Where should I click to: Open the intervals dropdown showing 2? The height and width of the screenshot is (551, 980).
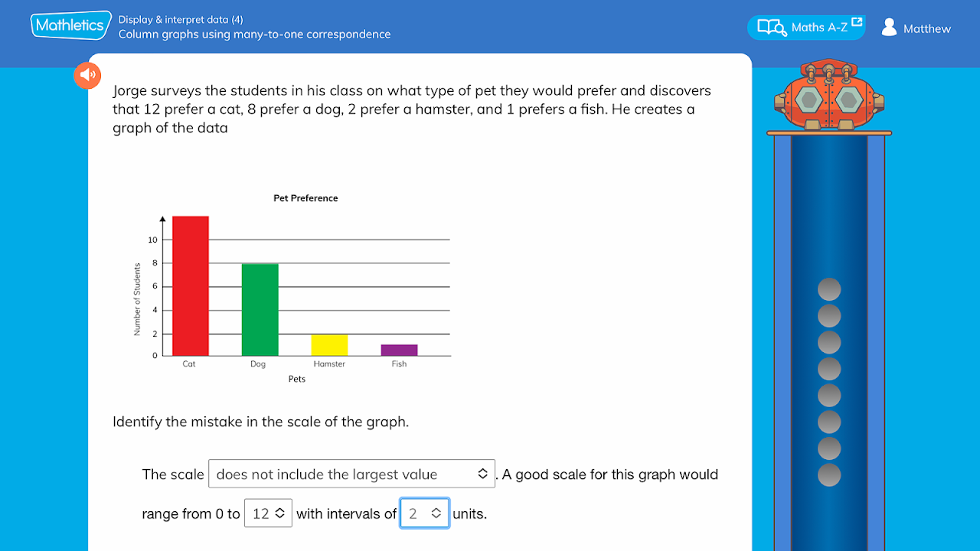[x=425, y=514]
